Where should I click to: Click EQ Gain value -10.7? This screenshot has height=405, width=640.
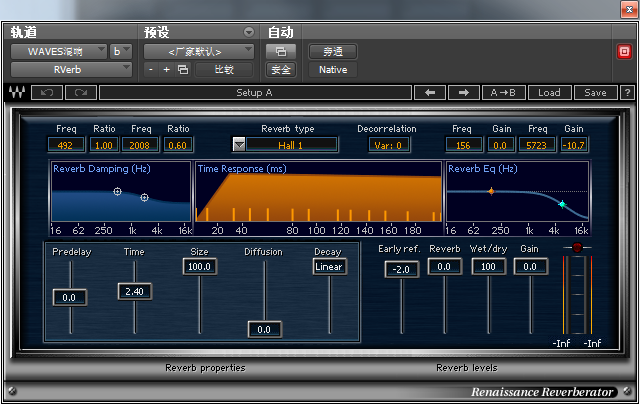[574, 145]
